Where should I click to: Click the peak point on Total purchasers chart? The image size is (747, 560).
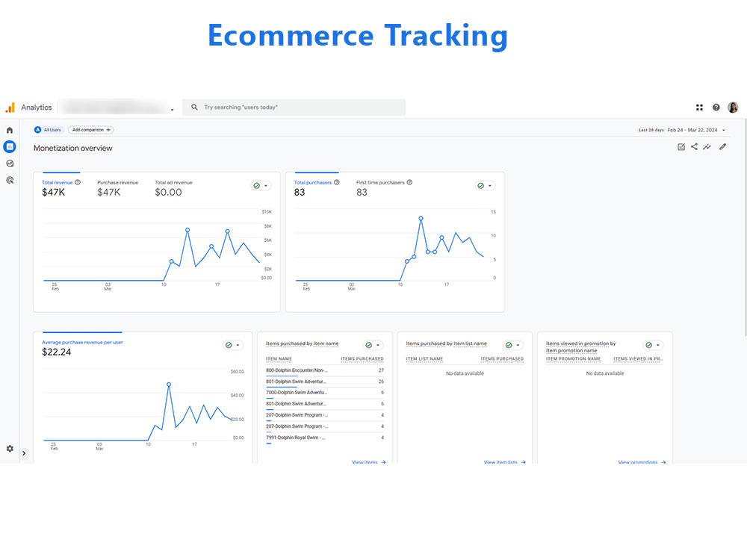[421, 219]
